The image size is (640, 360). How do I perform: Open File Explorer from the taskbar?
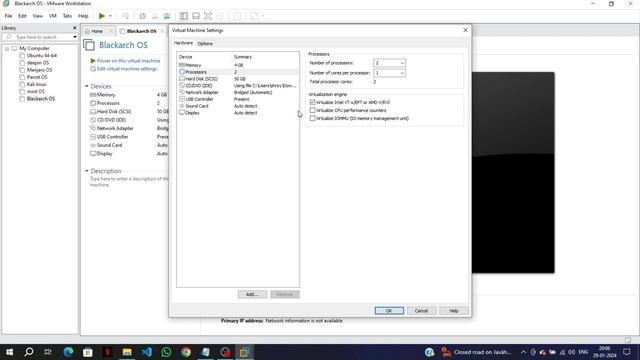pyautogui.click(x=127, y=352)
